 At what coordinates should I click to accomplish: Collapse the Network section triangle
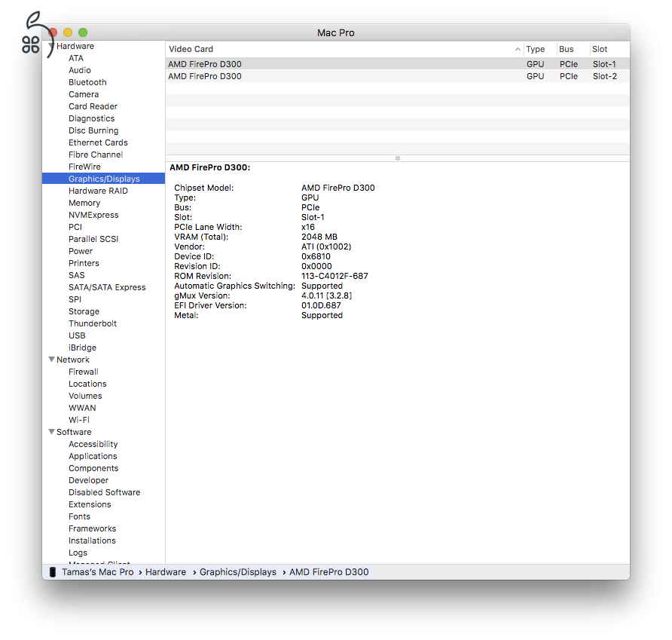(x=51, y=360)
